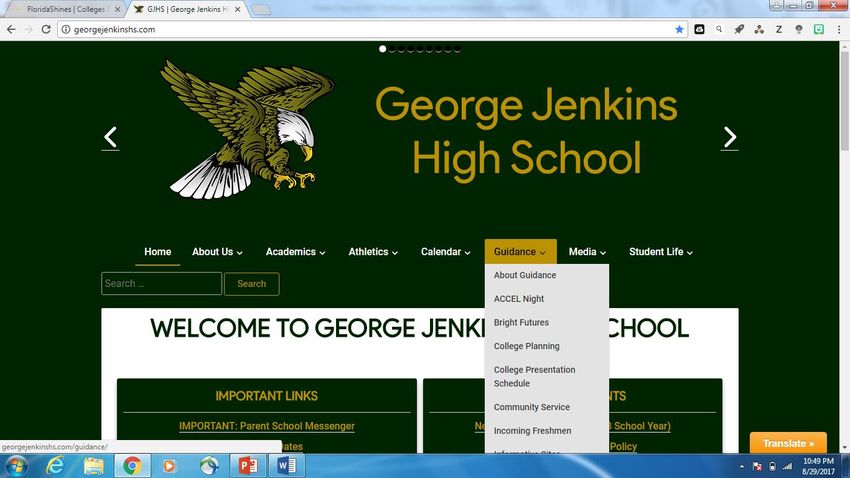Image resolution: width=850 pixels, height=478 pixels.
Task: Open the black cloud extension icon
Action: click(699, 29)
